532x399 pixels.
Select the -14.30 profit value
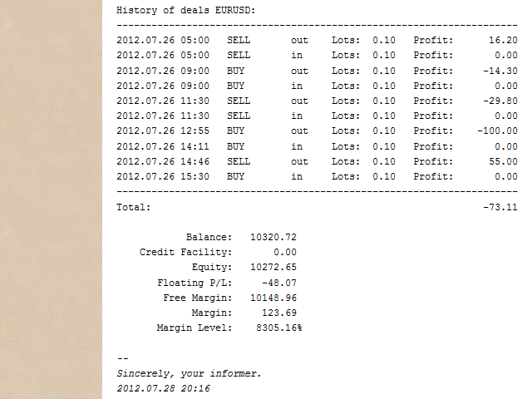tap(500, 71)
